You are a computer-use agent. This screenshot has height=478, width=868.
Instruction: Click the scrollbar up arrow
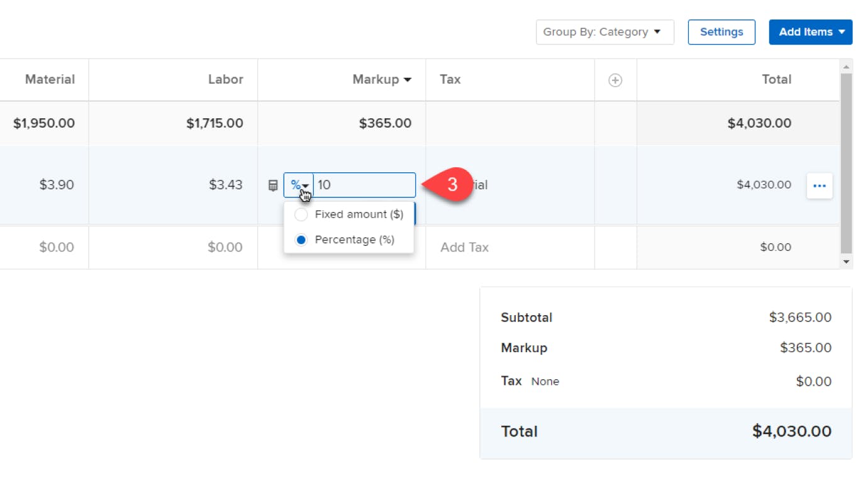[x=846, y=67]
